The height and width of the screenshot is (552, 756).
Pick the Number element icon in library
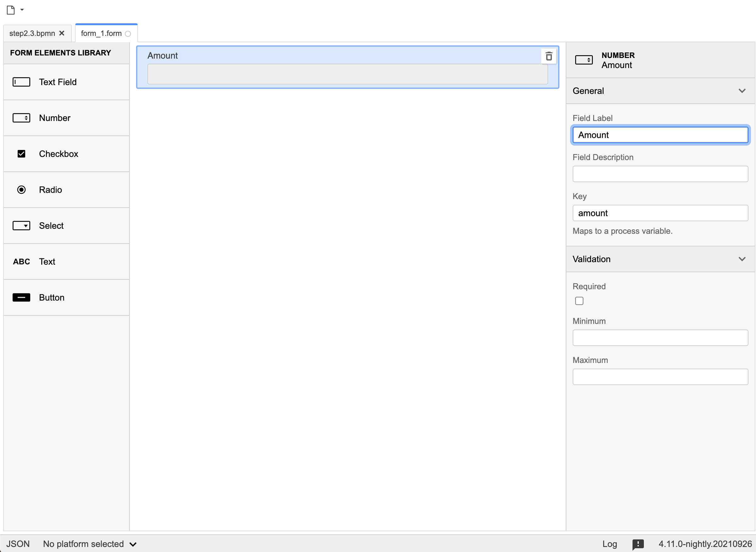(21, 118)
